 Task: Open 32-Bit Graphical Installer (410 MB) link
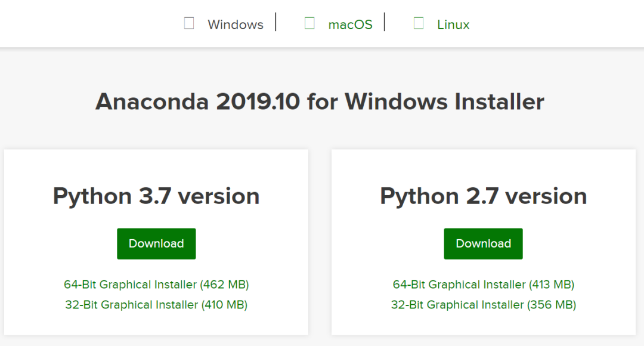point(156,305)
